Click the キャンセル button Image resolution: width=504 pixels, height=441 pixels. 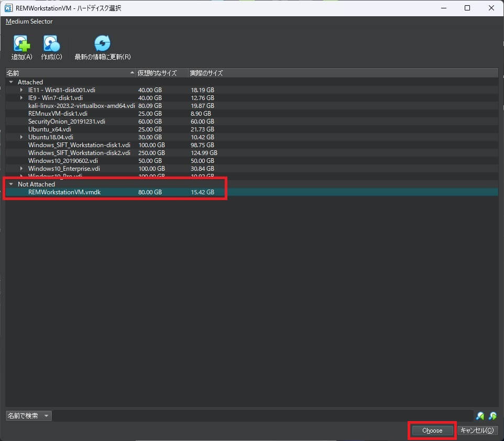[477, 431]
